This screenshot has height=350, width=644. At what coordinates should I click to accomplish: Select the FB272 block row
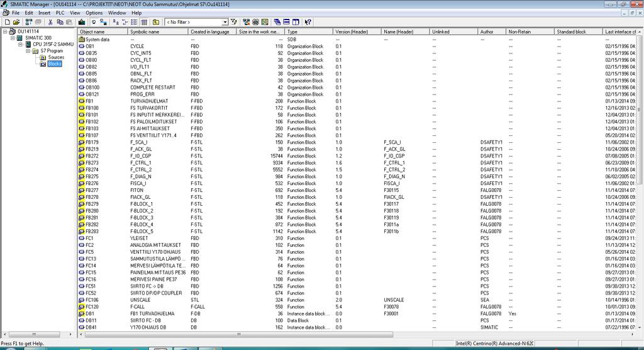[357, 156]
